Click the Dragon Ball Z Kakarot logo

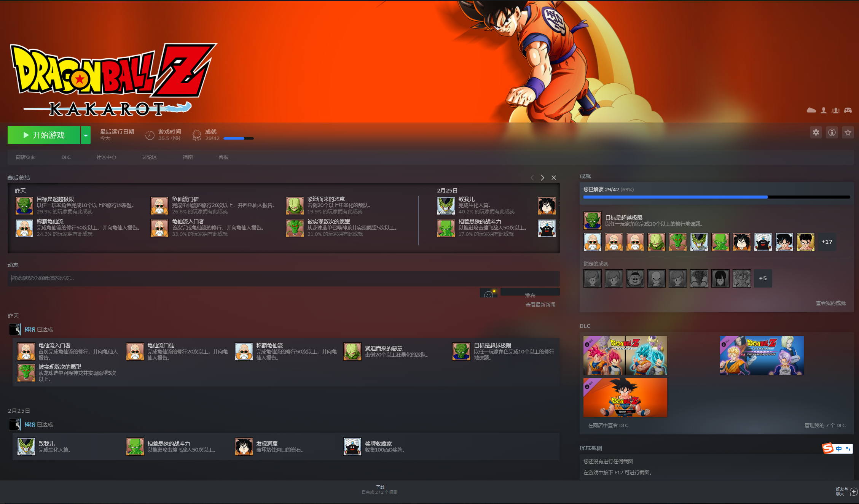pos(113,79)
